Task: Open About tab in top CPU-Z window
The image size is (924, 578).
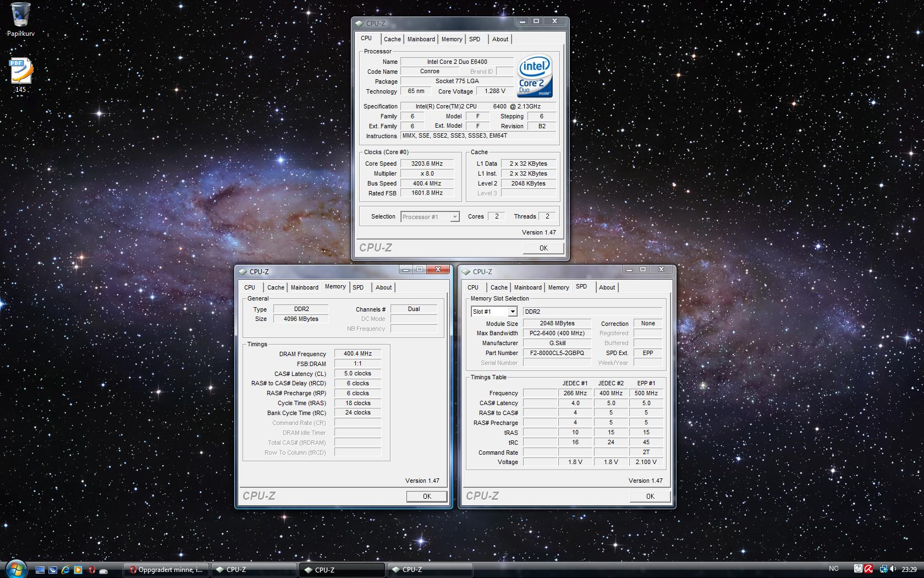Action: coord(500,39)
